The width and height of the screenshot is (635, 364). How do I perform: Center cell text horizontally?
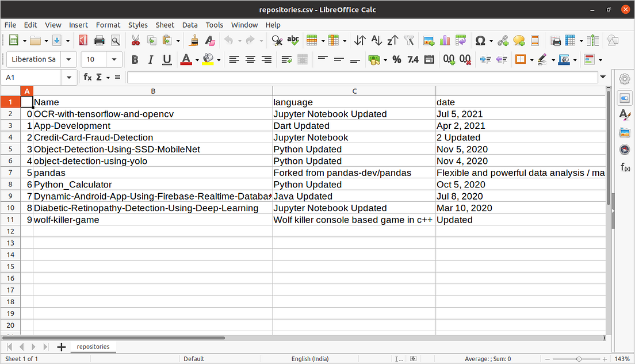(250, 60)
